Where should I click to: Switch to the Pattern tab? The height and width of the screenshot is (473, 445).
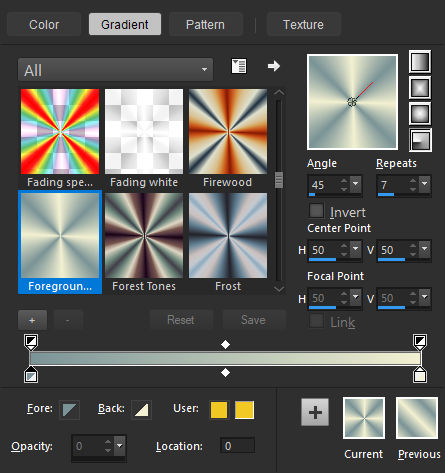pos(205,24)
